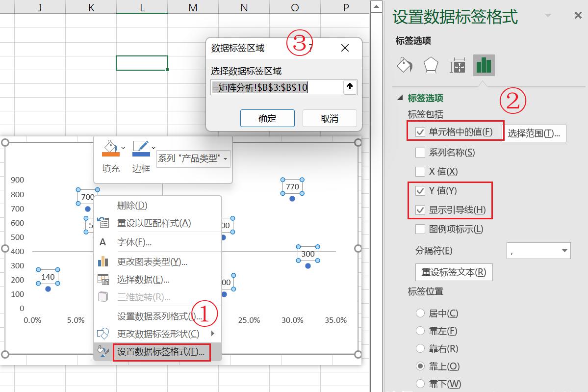Toggle 单元格中的值 checkbox
588x392 pixels.
point(420,132)
